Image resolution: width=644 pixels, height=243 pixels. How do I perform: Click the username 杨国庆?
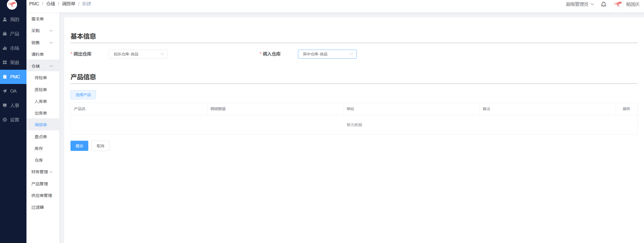633,4
